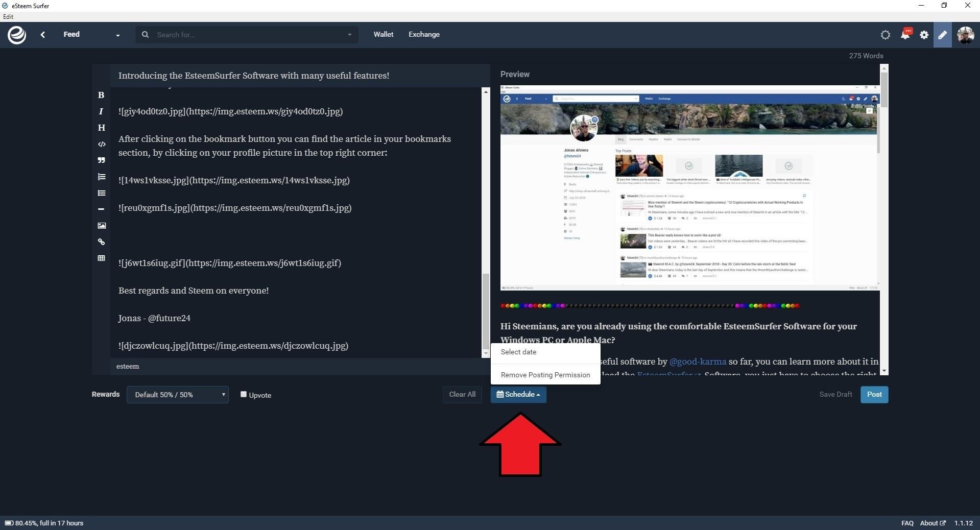
Task: Click the eSteem logo icon
Action: [17, 35]
